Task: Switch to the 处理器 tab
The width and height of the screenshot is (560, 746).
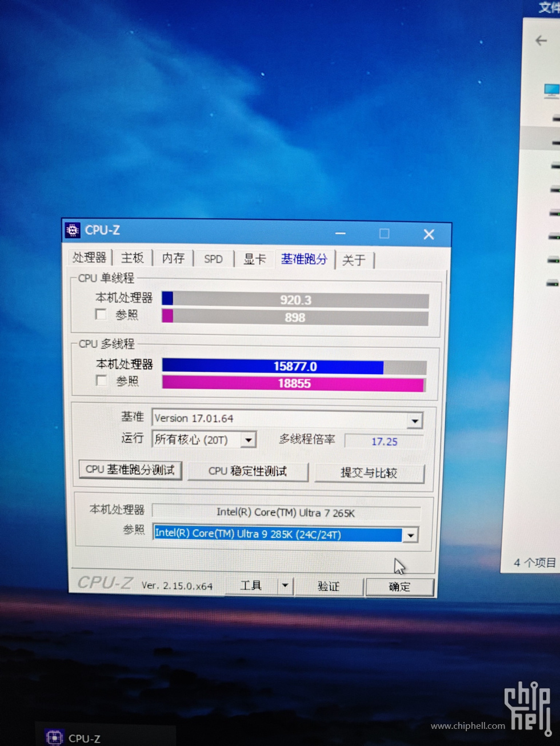Action: (x=89, y=258)
